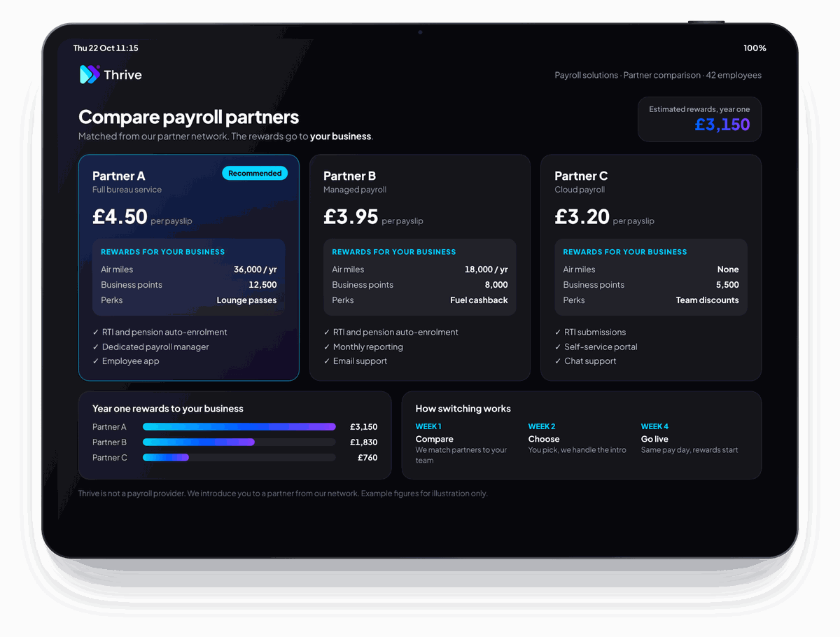The image size is (840, 637).
Task: Click the Compare payroll partners heading
Action: [x=189, y=117]
